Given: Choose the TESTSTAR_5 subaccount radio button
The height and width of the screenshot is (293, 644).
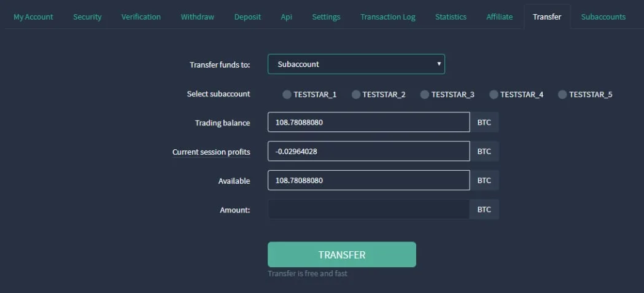Looking at the screenshot, I should [562, 95].
